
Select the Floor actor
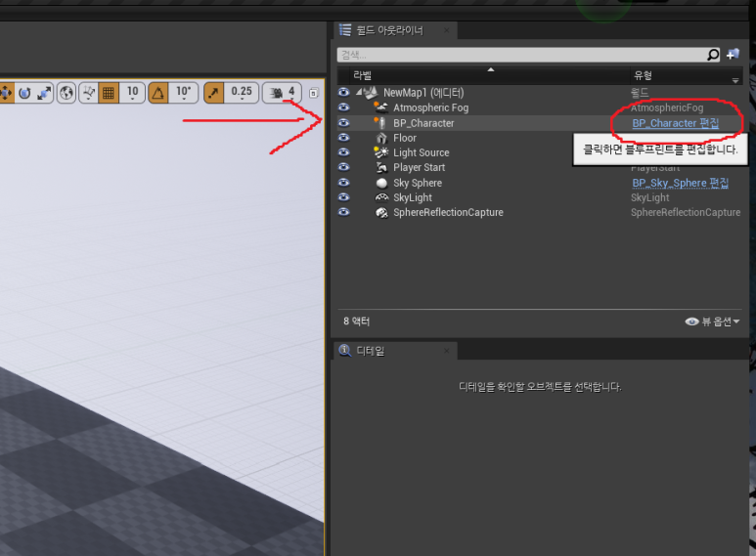[405, 138]
